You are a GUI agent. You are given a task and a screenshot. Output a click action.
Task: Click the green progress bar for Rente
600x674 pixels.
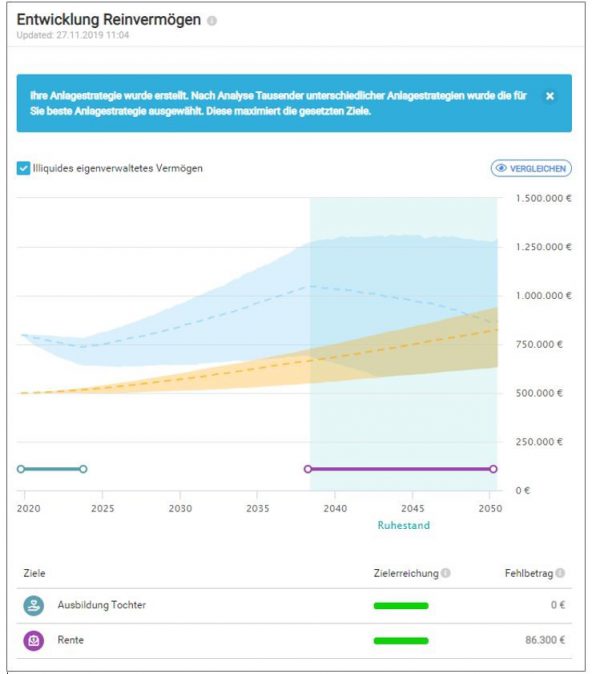[400, 640]
